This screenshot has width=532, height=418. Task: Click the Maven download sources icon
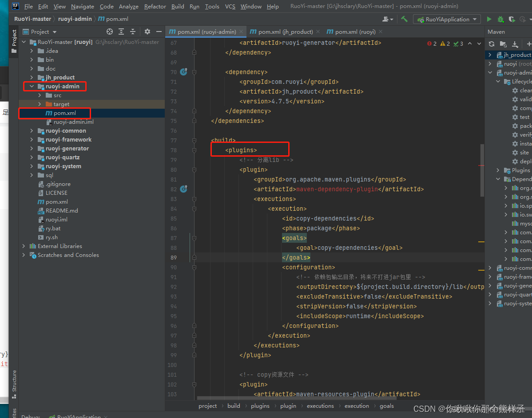tap(515, 44)
